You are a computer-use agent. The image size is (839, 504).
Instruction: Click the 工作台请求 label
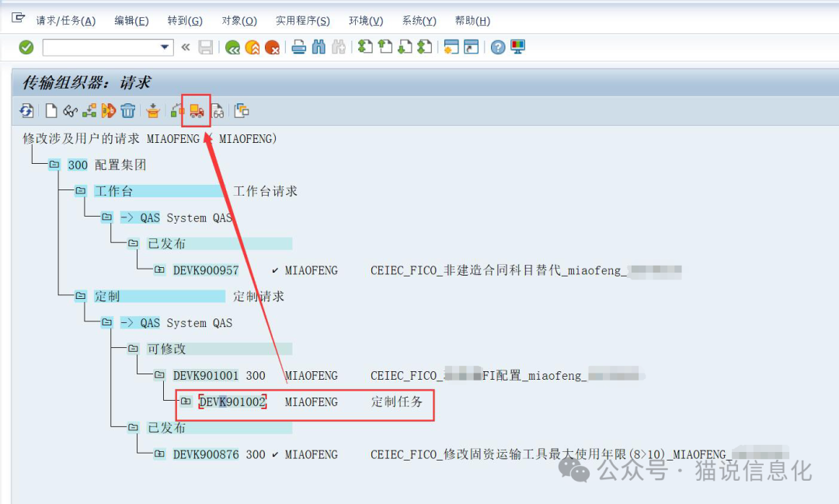point(266,191)
